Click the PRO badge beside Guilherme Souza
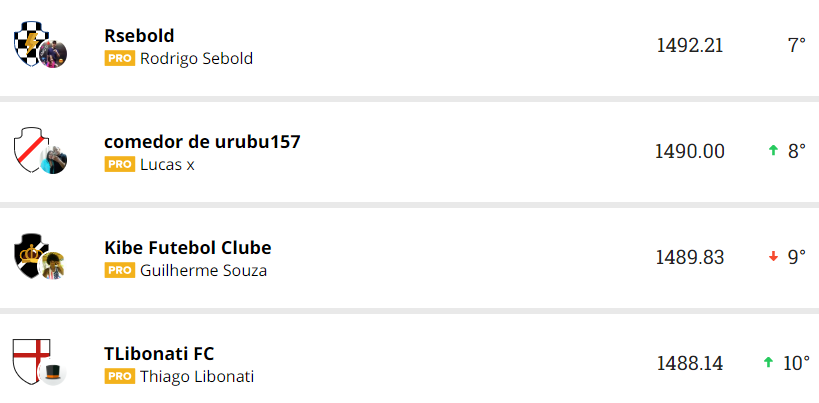The width and height of the screenshot is (819, 403). click(x=119, y=270)
